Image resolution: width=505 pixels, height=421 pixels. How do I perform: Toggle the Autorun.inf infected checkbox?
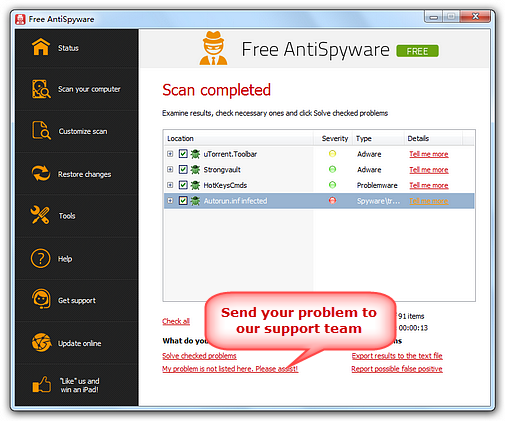click(x=183, y=201)
